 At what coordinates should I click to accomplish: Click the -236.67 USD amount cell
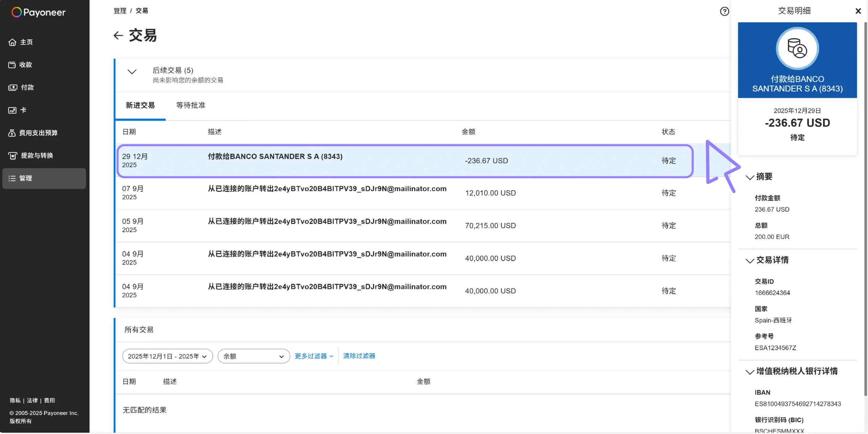click(x=486, y=161)
